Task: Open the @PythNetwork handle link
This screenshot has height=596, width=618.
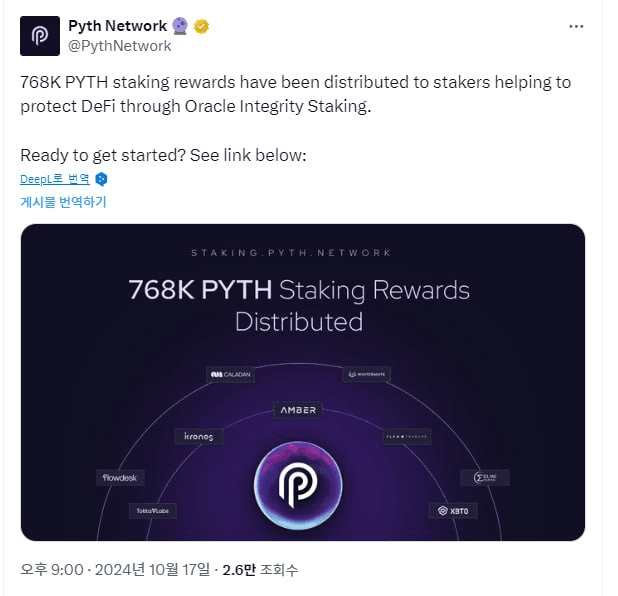Action: pyautogui.click(x=119, y=46)
